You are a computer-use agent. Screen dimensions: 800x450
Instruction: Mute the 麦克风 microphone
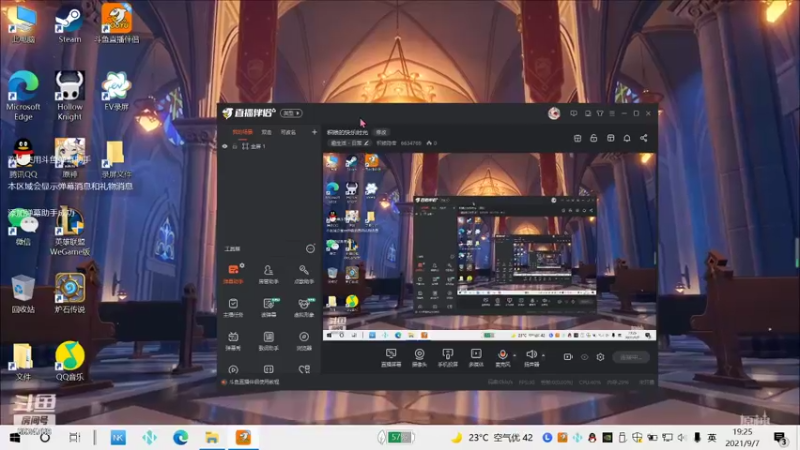pos(502,355)
